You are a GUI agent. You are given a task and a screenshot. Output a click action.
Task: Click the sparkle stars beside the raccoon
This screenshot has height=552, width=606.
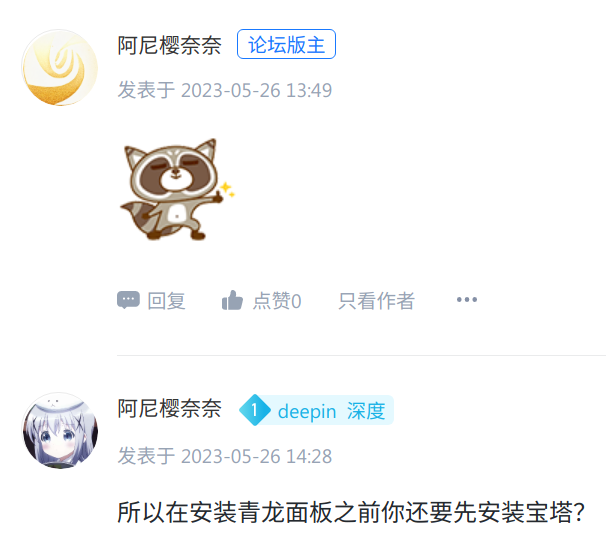(x=227, y=189)
